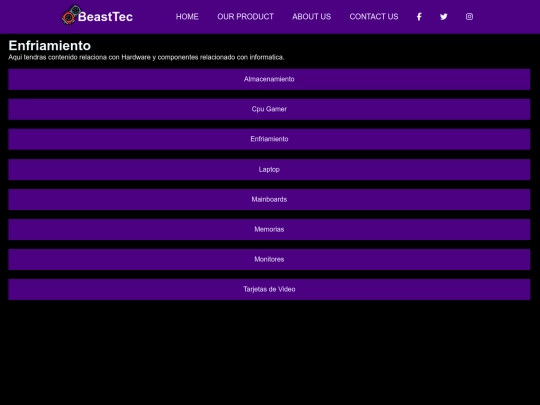
Task: Open the Laptop category button
Action: (269, 169)
